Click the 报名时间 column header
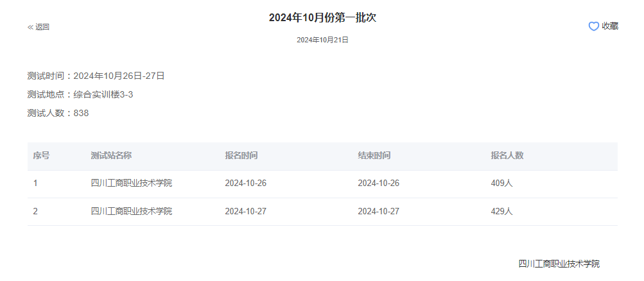The image size is (644, 281). coord(241,156)
